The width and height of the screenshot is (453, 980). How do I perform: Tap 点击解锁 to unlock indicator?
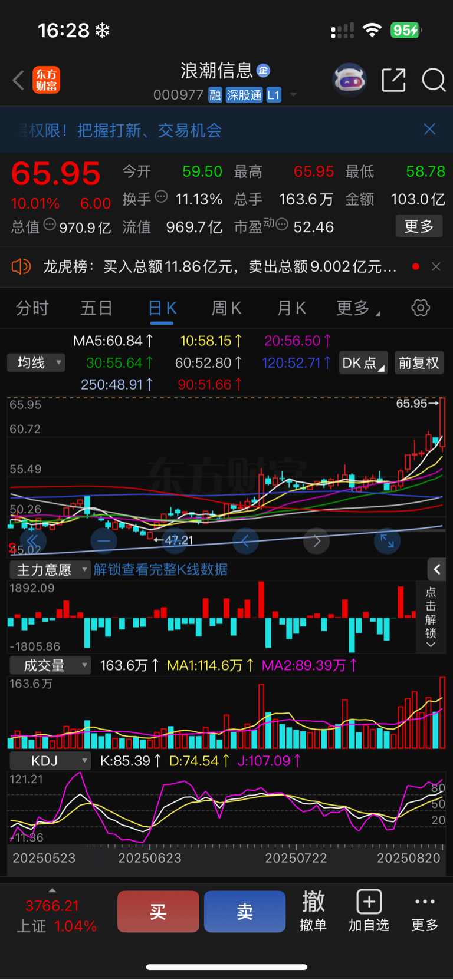click(x=431, y=617)
